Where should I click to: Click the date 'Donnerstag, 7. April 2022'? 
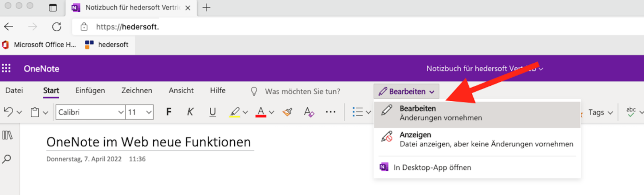point(84,159)
